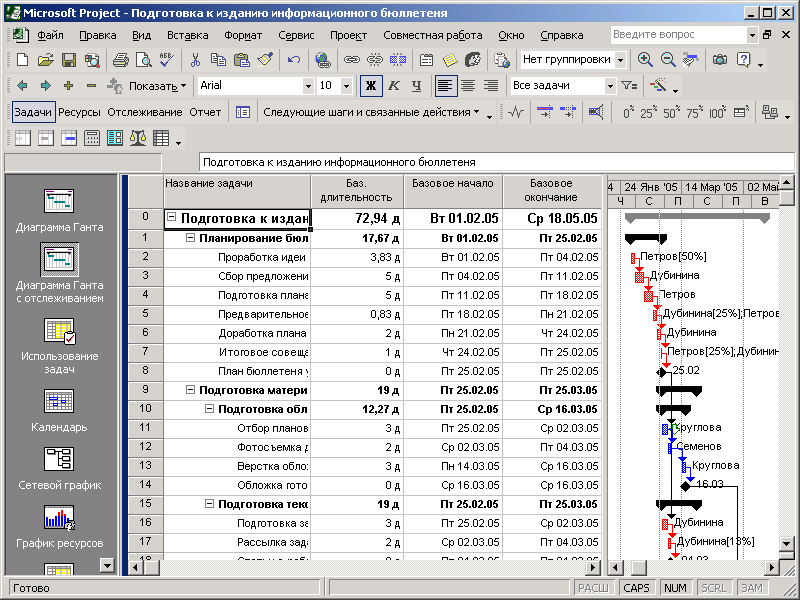Click the format painter brush icon

(265, 60)
